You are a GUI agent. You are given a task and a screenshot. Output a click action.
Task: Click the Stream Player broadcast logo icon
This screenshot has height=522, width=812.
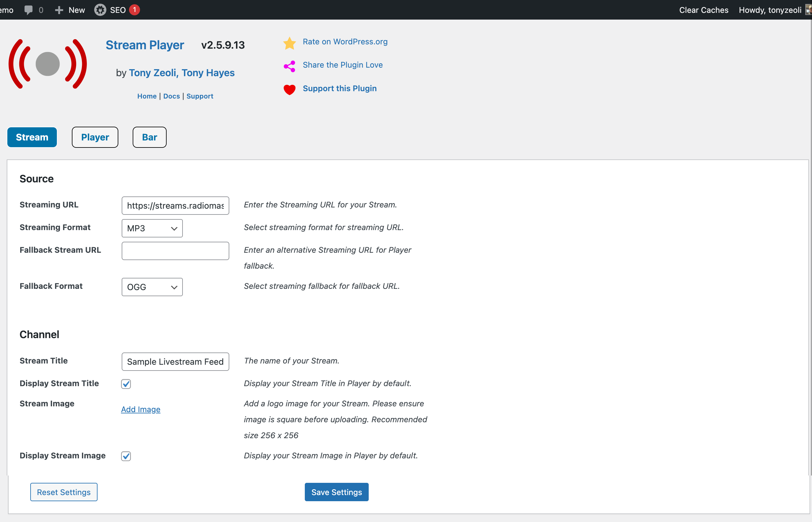(48, 64)
